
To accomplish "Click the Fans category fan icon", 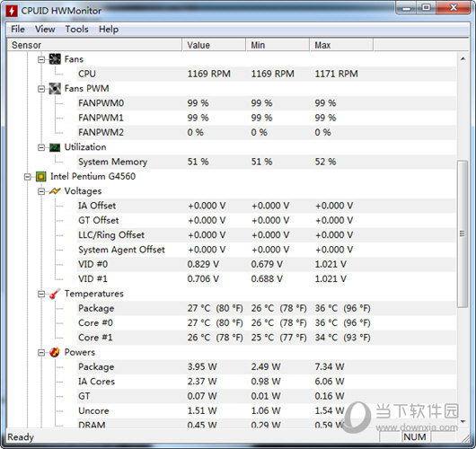I will [x=55, y=59].
